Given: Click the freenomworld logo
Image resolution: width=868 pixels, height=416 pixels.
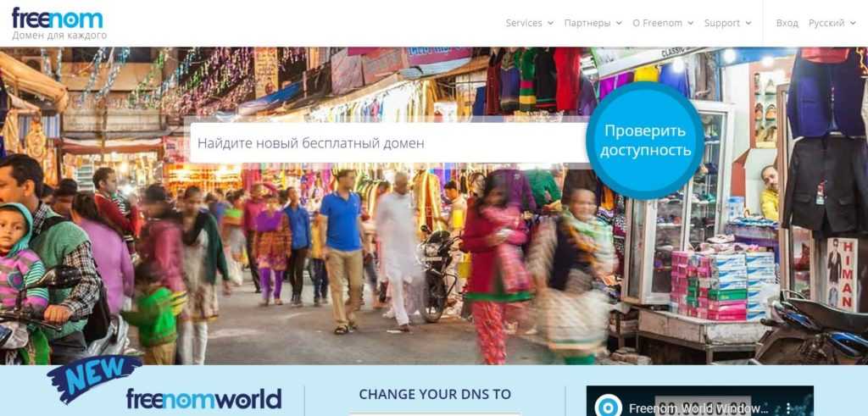Looking at the screenshot, I should click(x=203, y=399).
